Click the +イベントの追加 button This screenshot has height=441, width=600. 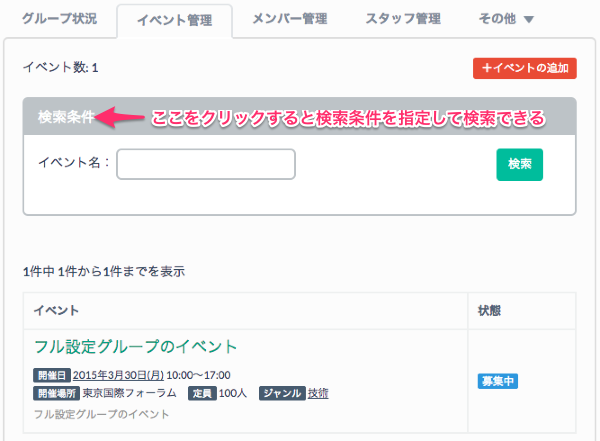524,68
